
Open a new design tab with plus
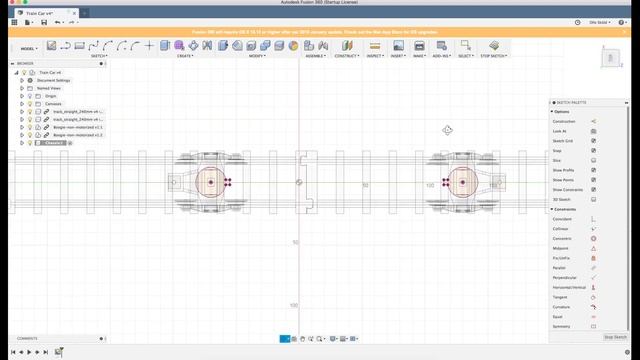point(84,13)
